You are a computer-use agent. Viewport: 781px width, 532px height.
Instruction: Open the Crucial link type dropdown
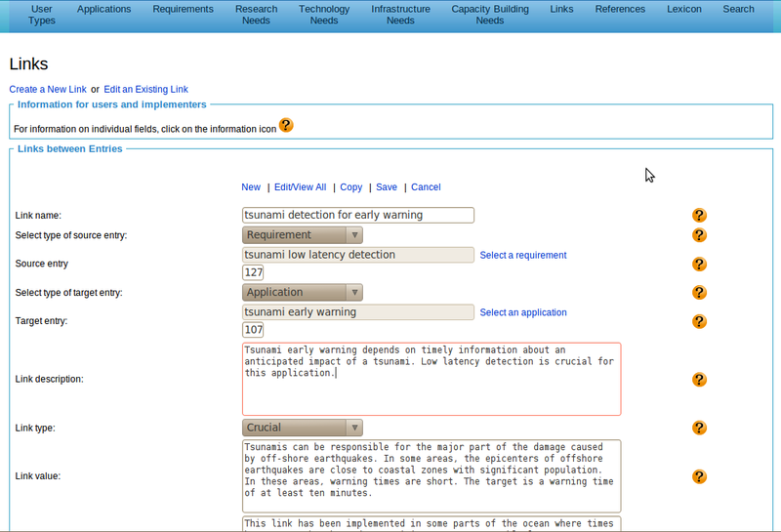[x=303, y=428]
